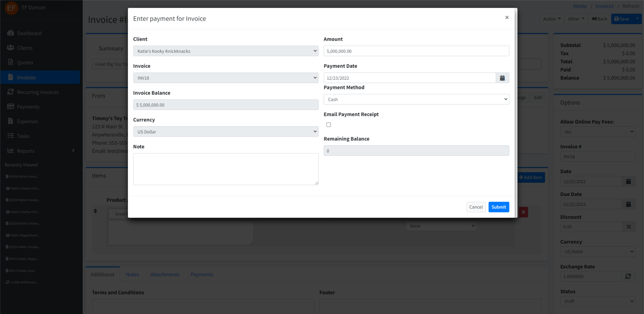Open the Payment Date calendar picker
Screen dimensions: 644x314
point(502,78)
